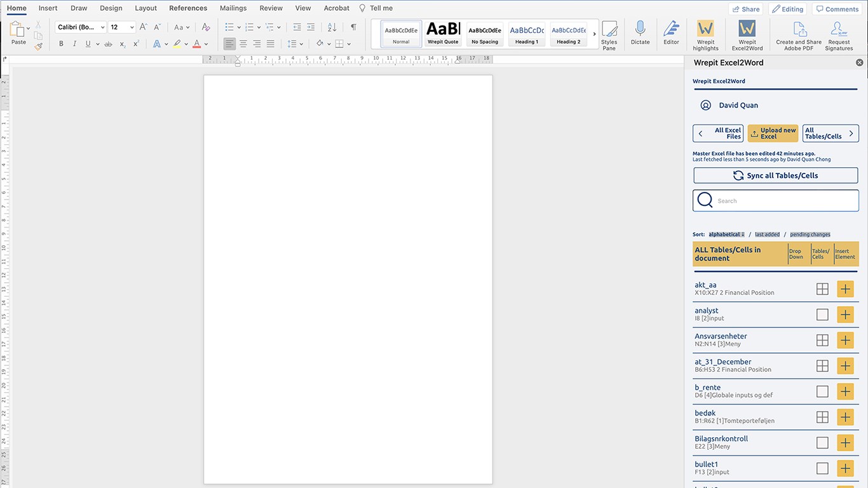Open the Styles Pane
The height and width of the screenshot is (488, 868).
coord(609,36)
